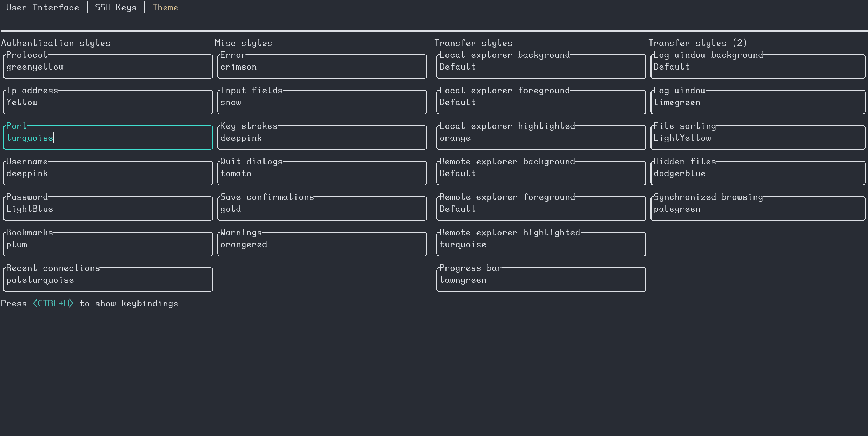Select the Theme tab
Screen dimensions: 868x436
tap(165, 8)
